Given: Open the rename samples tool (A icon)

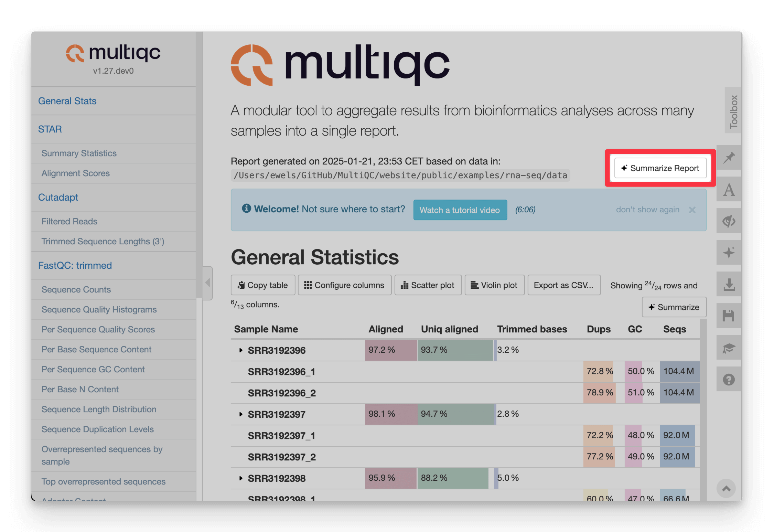Looking at the screenshot, I should point(729,190).
